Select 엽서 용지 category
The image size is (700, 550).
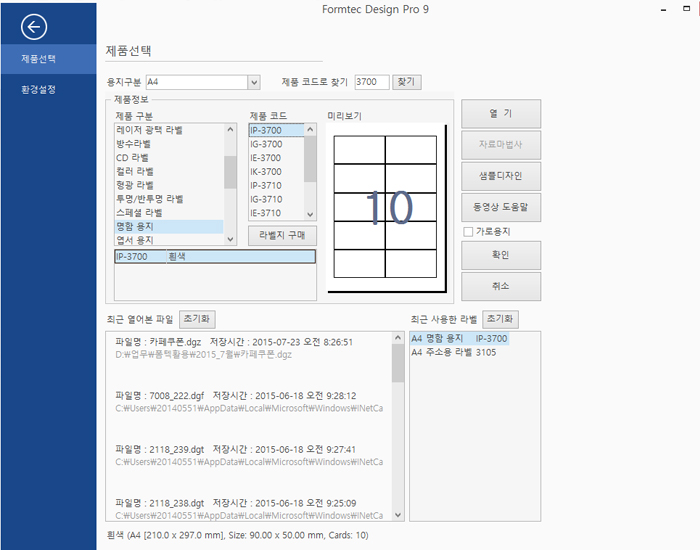[x=169, y=240]
